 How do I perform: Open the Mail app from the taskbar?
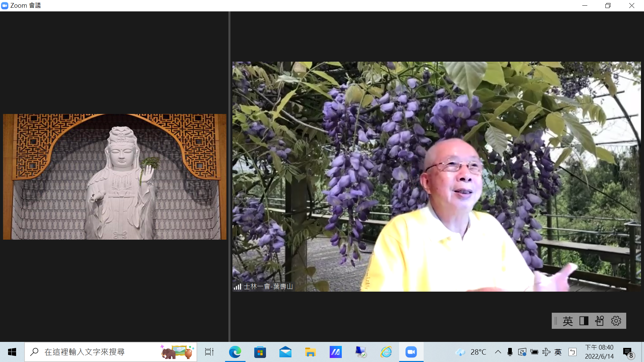285,352
